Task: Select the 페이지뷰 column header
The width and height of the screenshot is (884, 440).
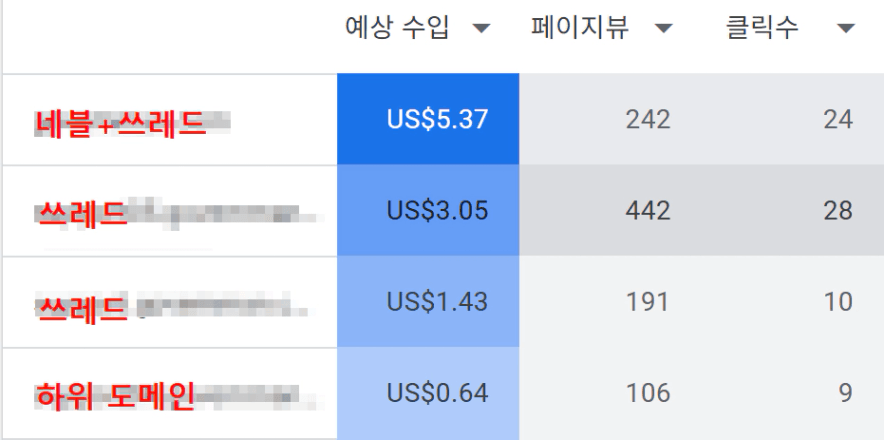Action: (x=580, y=28)
